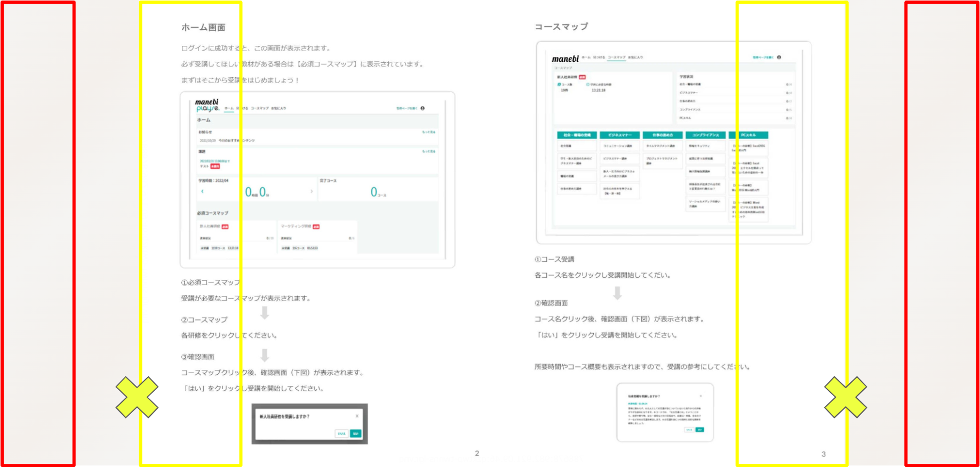This screenshot has width=980, height=467.
Task: Click the page number 2 footer
Action: pyautogui.click(x=477, y=453)
